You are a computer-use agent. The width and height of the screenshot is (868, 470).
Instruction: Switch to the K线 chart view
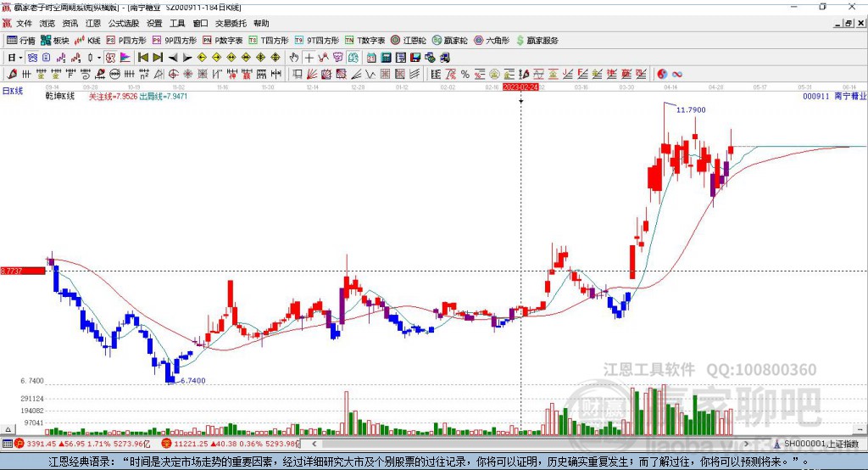tap(87, 41)
